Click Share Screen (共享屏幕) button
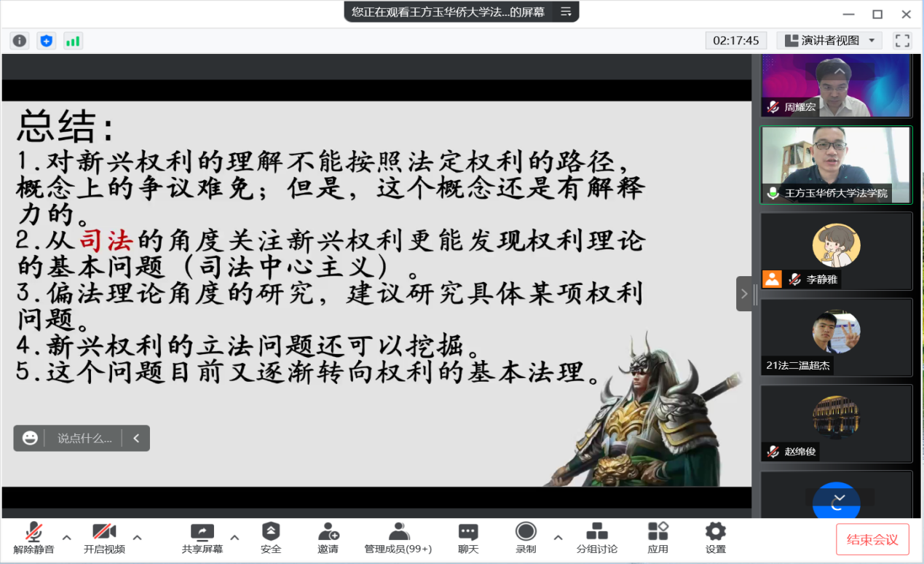This screenshot has width=924, height=564. 202,538
